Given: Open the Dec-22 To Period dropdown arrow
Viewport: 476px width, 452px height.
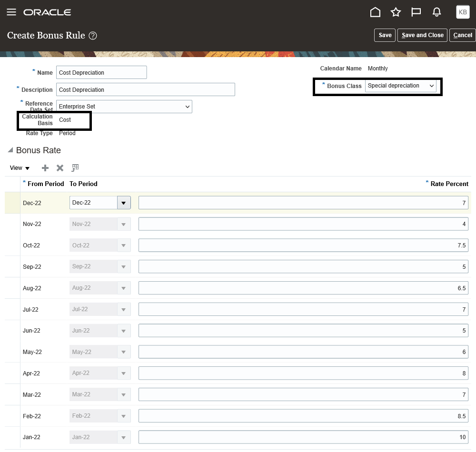Looking at the screenshot, I should tap(124, 203).
